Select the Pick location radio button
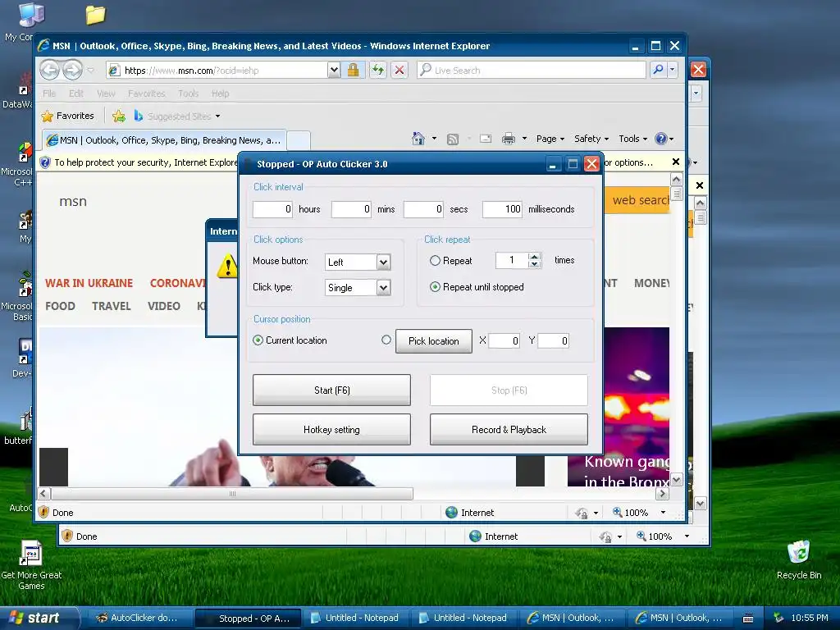 [386, 340]
